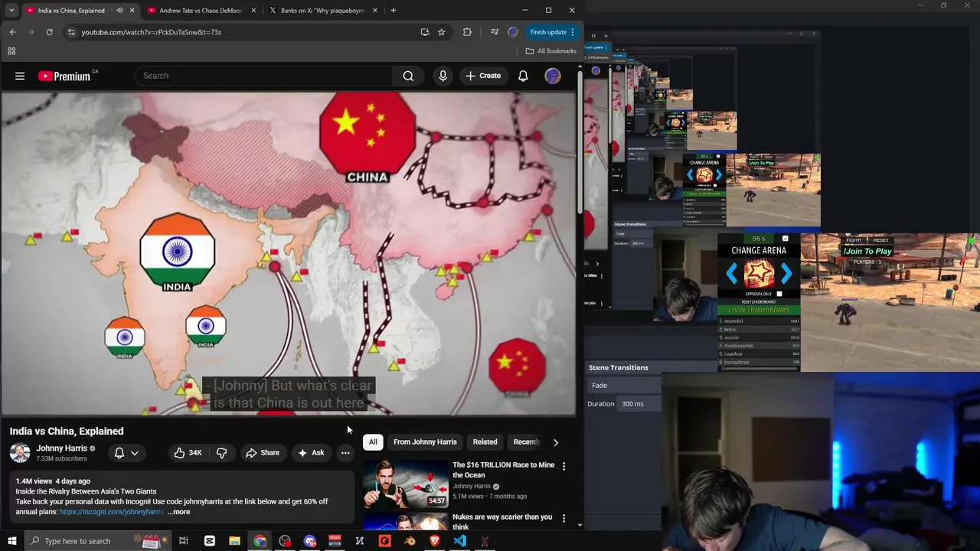Expand the description with ...more
This screenshot has height=551, width=980.
(178, 512)
